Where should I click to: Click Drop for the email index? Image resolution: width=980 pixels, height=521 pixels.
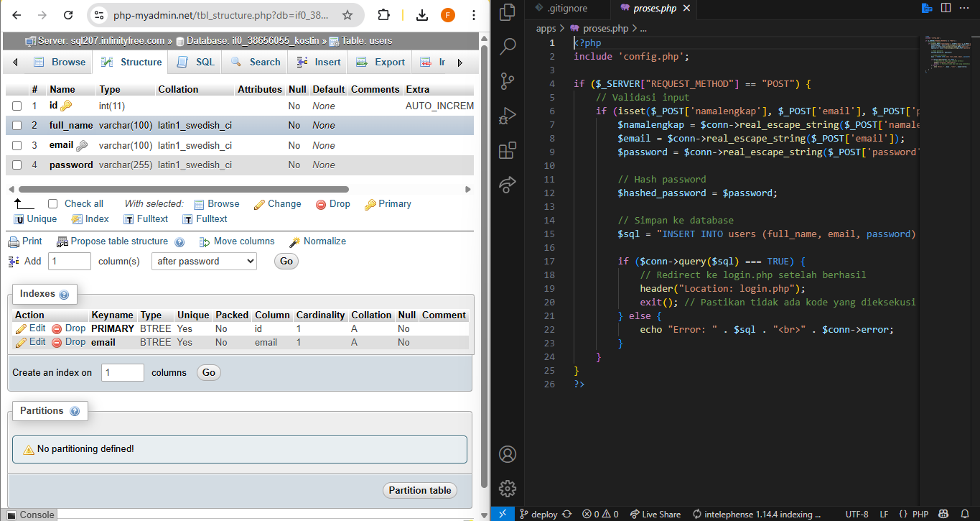[69, 342]
